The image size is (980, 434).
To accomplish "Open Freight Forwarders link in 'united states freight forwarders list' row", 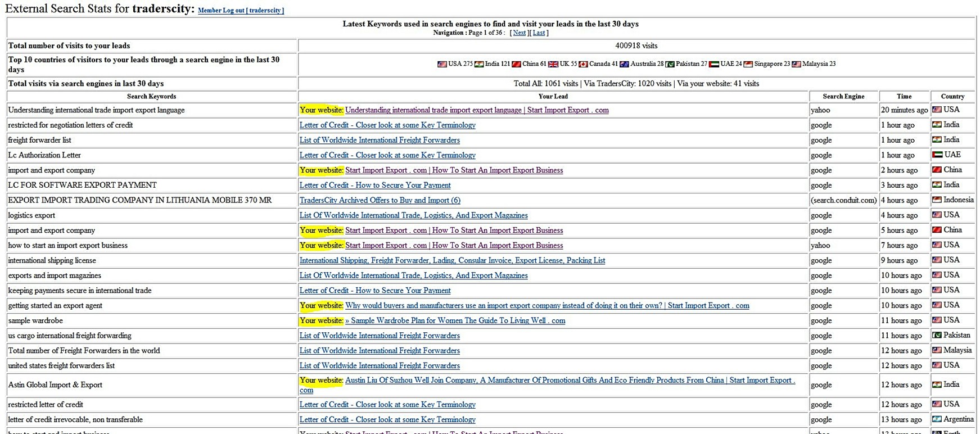I will pyautogui.click(x=380, y=365).
